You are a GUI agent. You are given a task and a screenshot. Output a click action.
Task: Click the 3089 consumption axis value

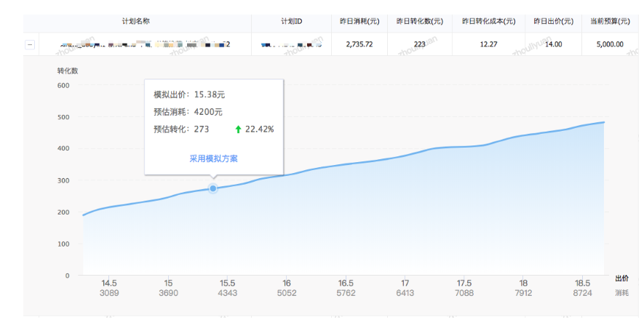(x=109, y=293)
